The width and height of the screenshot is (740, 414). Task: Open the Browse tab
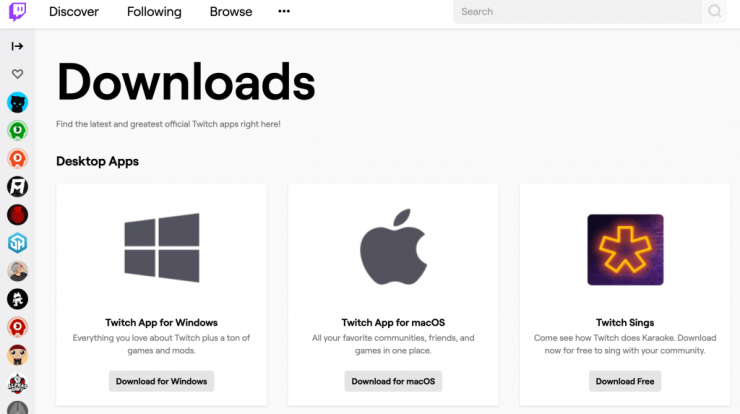point(231,11)
